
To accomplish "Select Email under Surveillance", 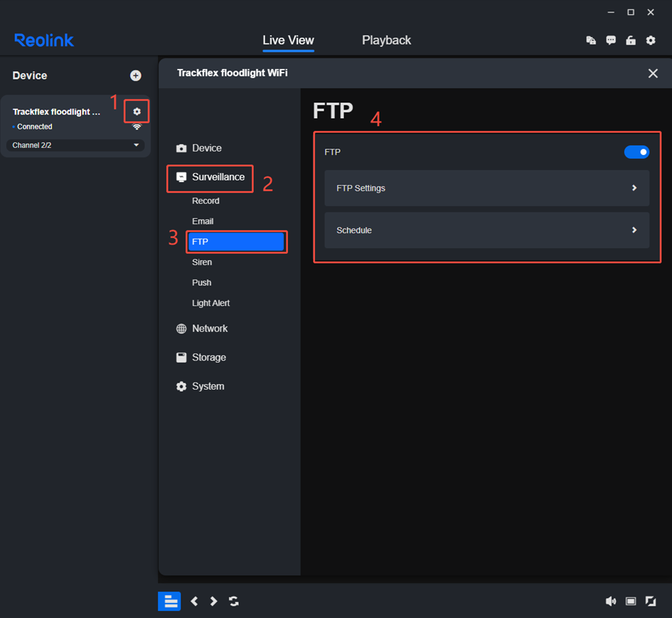I will pyautogui.click(x=203, y=222).
